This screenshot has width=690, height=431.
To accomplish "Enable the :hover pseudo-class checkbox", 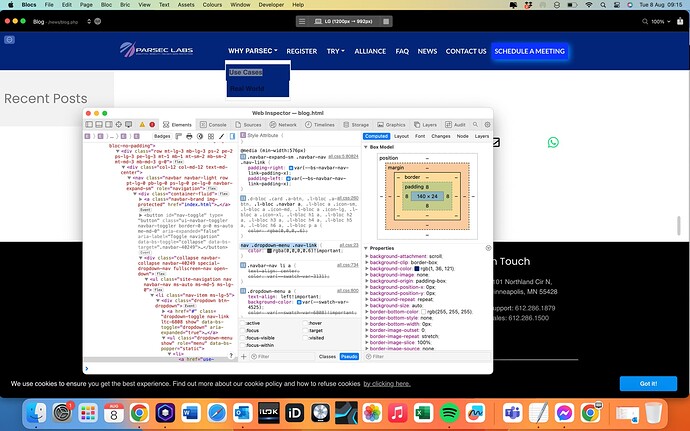I will (306, 323).
